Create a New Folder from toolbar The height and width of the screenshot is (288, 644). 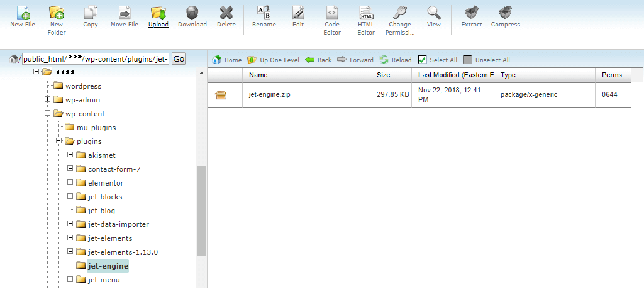[57, 13]
